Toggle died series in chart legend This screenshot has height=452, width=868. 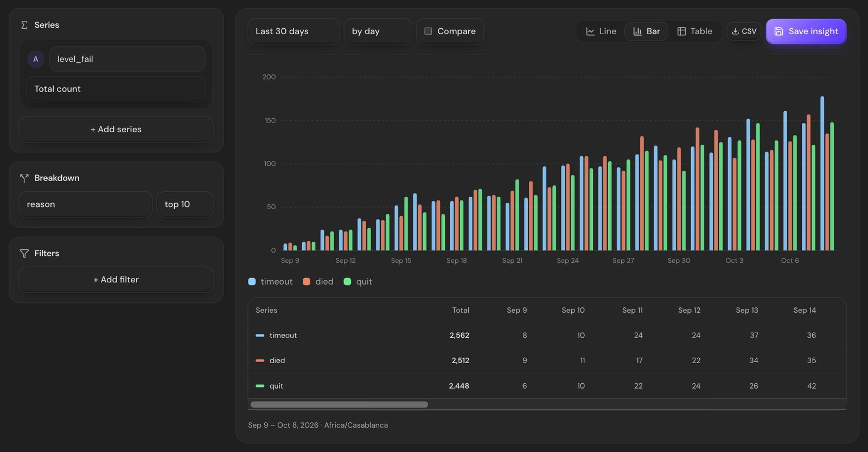318,281
